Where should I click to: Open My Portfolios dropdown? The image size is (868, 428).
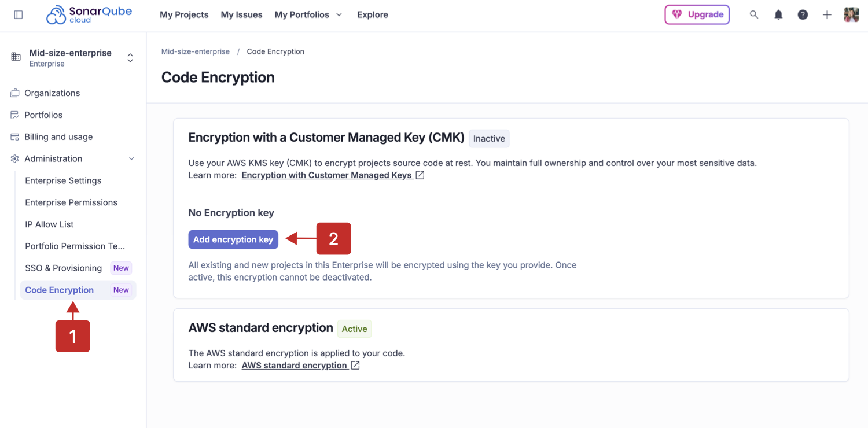[x=308, y=14]
